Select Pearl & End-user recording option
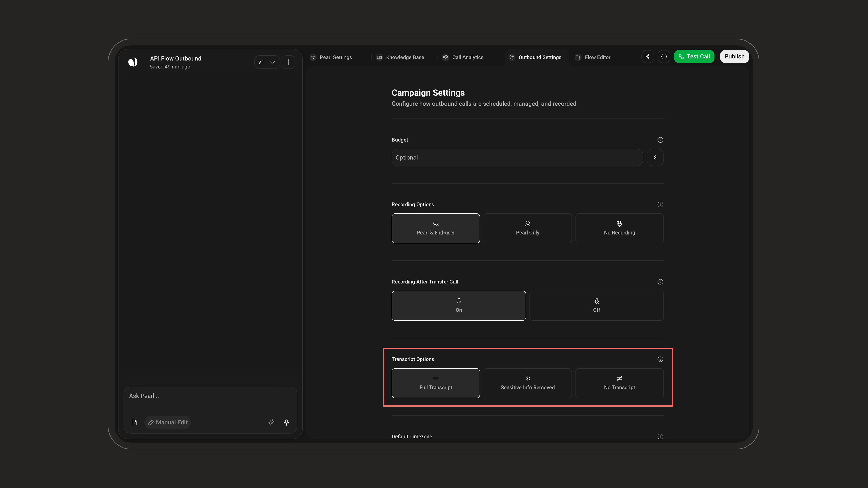 [x=436, y=228]
